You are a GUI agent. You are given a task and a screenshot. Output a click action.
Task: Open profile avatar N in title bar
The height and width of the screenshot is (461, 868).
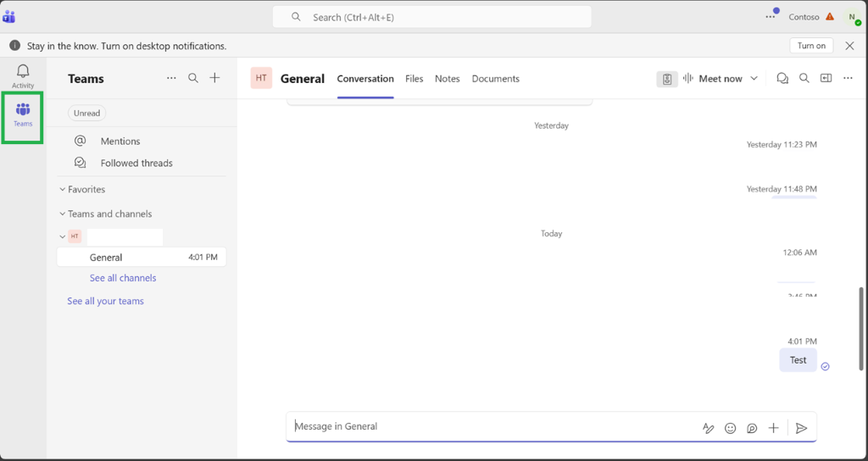coord(853,17)
